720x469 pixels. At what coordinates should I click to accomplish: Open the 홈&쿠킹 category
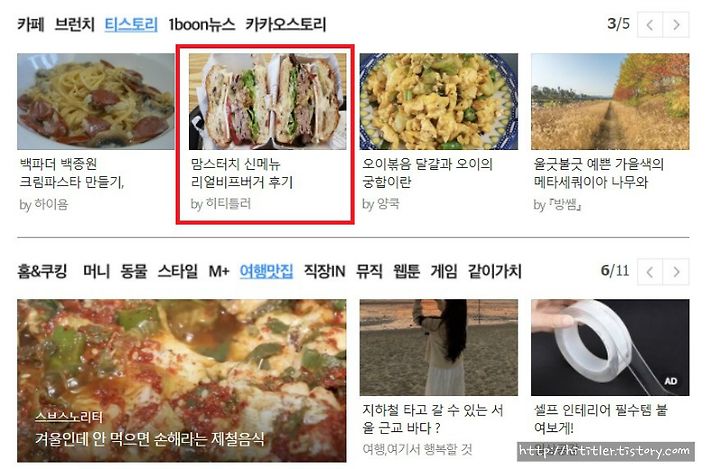click(42, 271)
